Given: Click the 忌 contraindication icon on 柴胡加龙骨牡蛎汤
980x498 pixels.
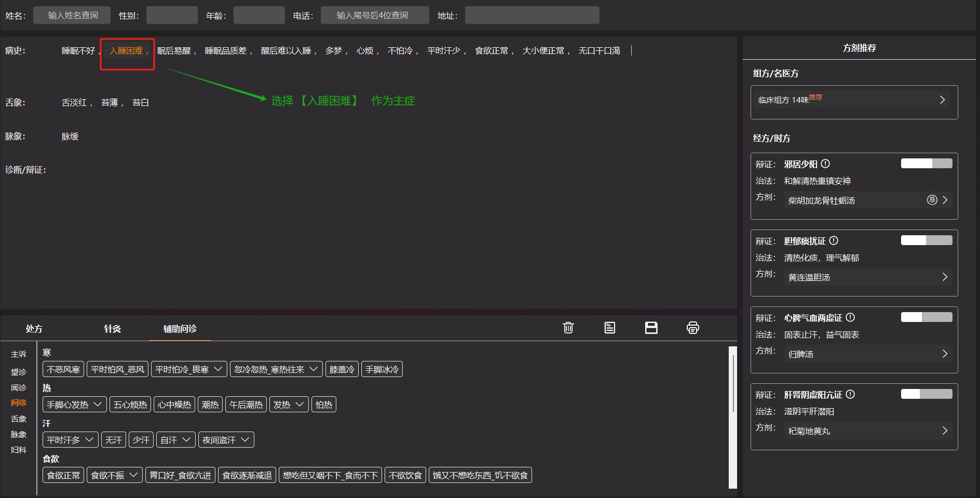Looking at the screenshot, I should coord(932,200).
